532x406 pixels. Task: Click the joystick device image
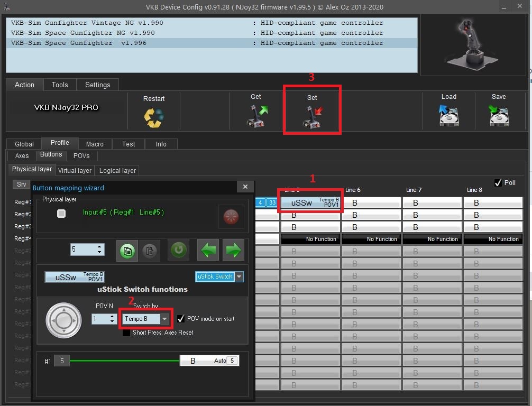[x=472, y=44]
